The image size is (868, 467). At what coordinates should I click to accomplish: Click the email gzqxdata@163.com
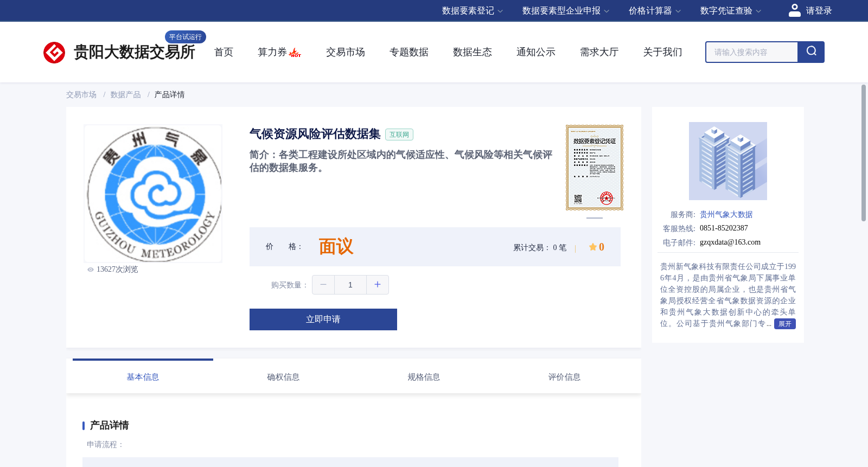pos(730,242)
